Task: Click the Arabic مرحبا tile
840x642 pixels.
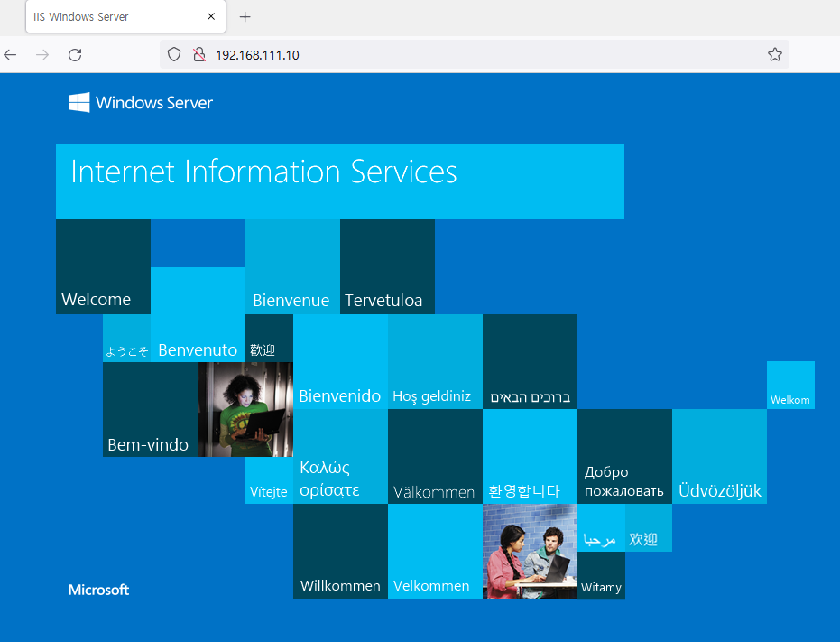Action: point(601,527)
